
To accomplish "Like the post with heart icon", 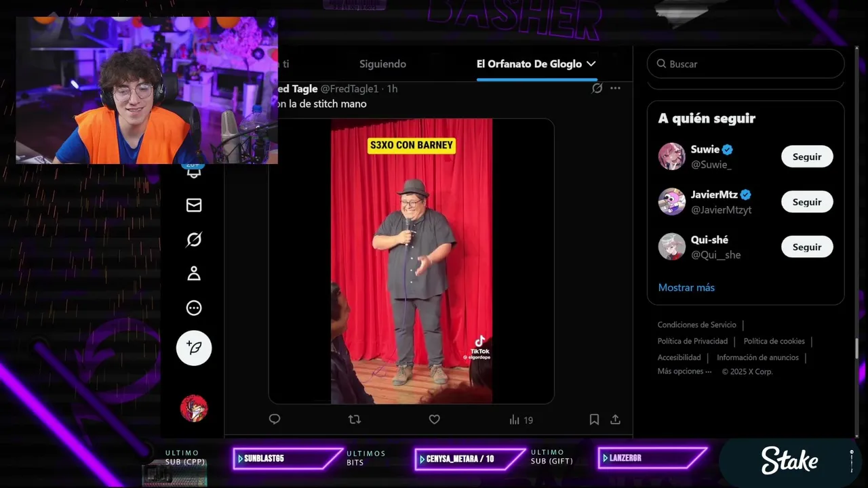I will (x=435, y=420).
